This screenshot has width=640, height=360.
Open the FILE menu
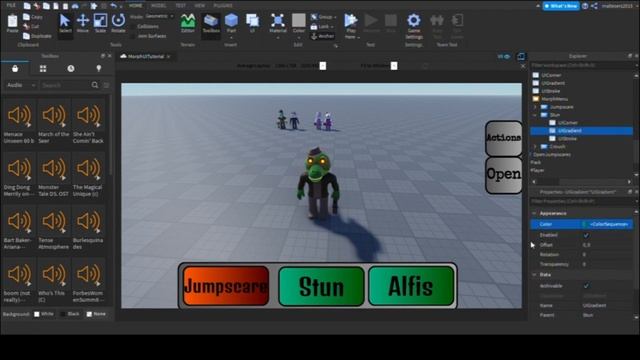[x=11, y=5]
